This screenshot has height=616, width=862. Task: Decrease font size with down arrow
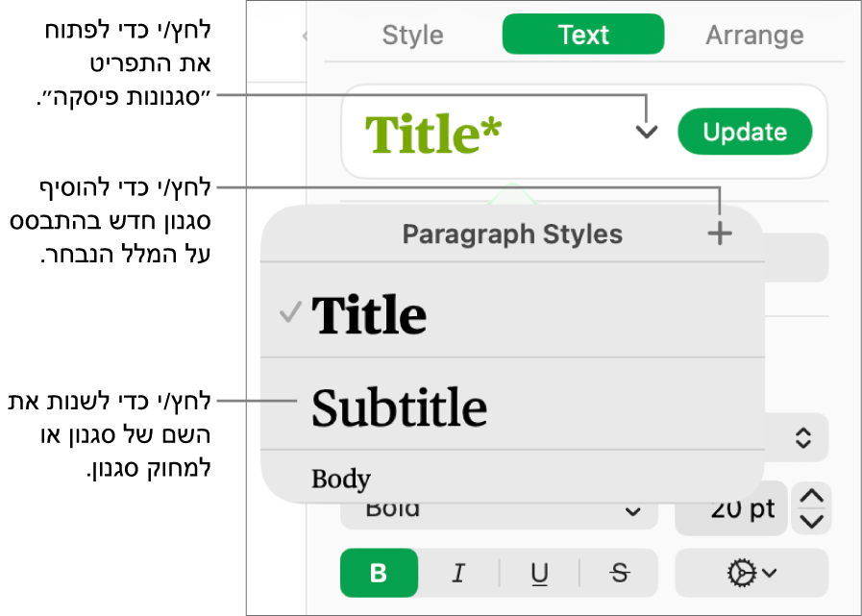click(812, 521)
